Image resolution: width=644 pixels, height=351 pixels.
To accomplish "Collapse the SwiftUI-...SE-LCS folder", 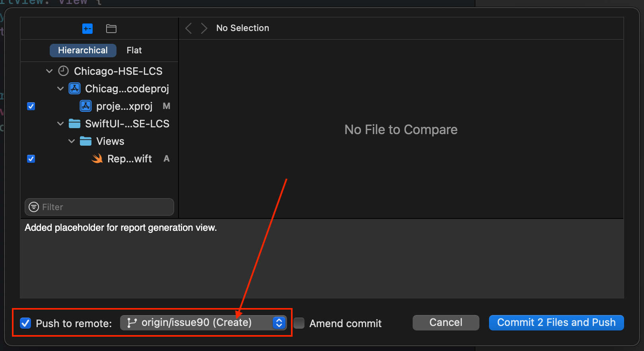I will click(x=60, y=124).
